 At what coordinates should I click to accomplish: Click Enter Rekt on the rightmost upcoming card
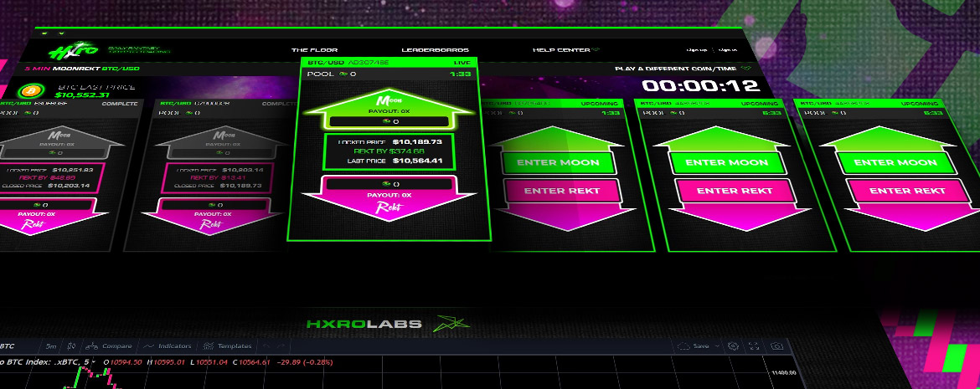pyautogui.click(x=907, y=191)
